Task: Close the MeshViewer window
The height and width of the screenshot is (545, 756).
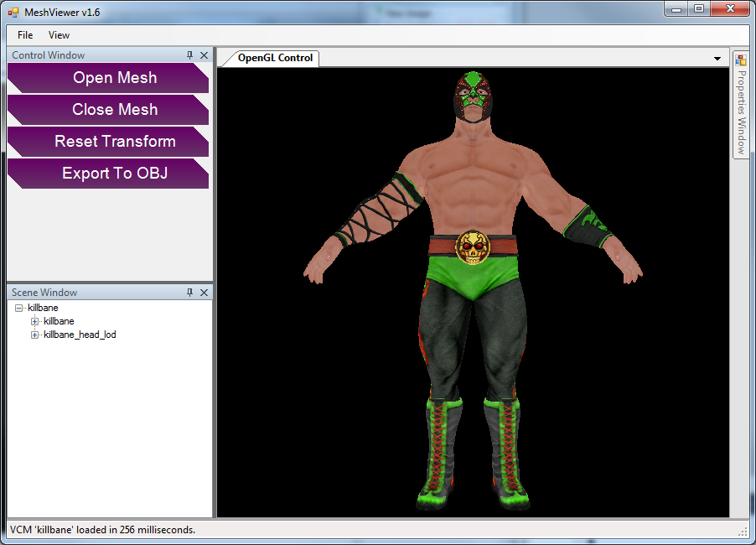Action: [730, 9]
